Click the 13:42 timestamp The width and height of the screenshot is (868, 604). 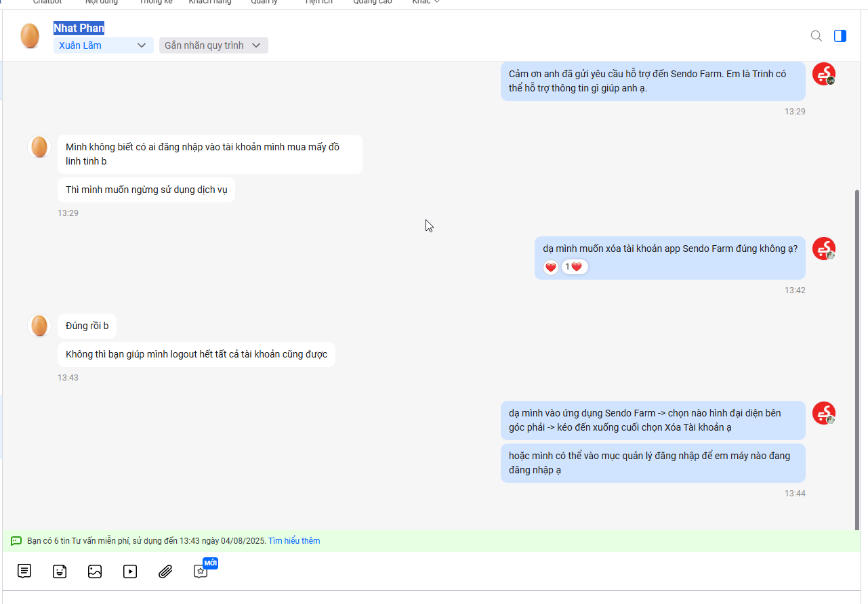pos(795,290)
